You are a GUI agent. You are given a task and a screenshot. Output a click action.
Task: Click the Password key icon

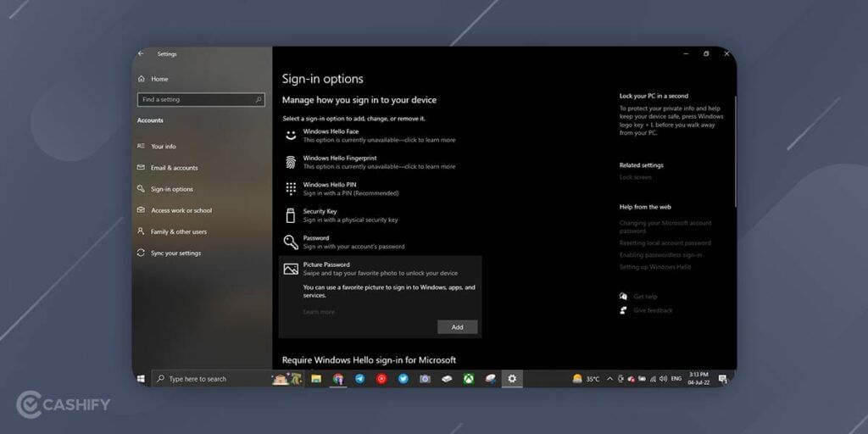291,242
